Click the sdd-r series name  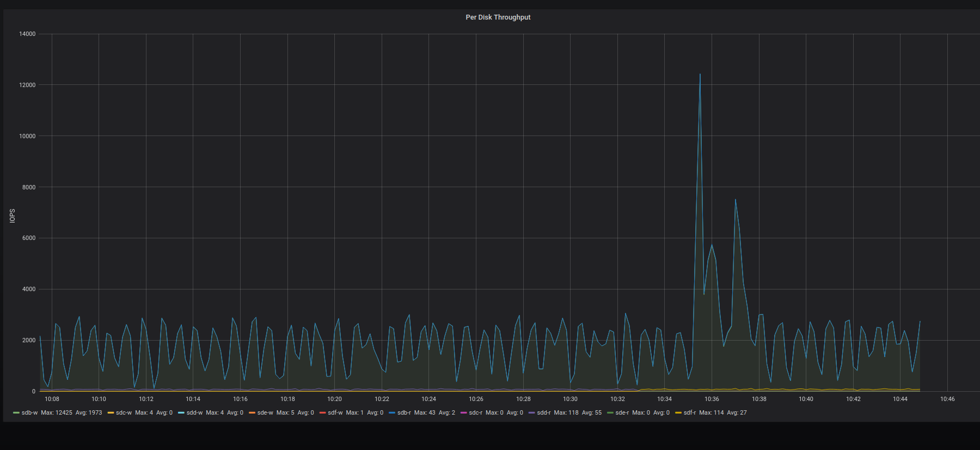click(544, 413)
